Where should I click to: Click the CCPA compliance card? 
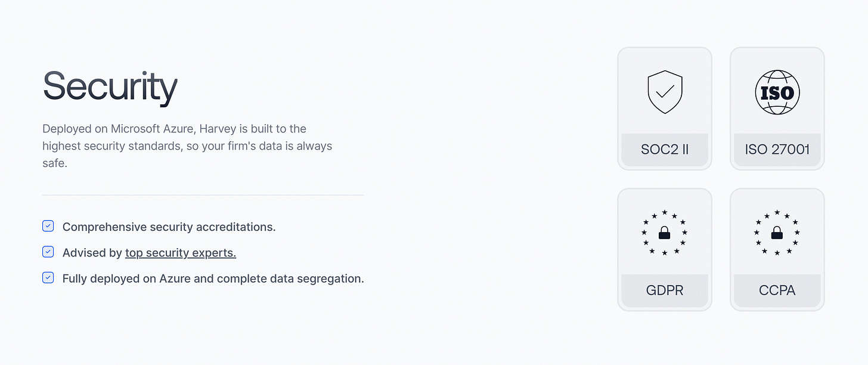click(x=777, y=250)
